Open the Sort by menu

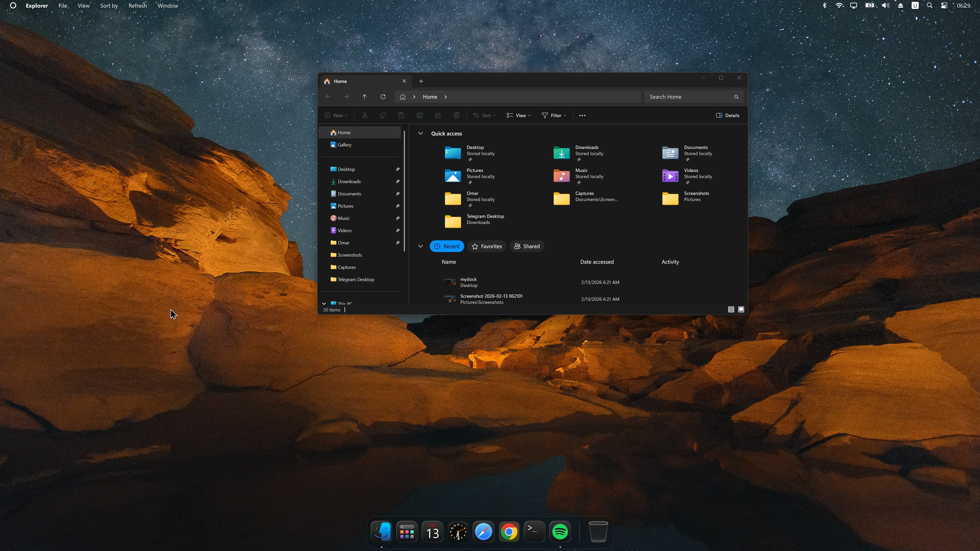[109, 6]
